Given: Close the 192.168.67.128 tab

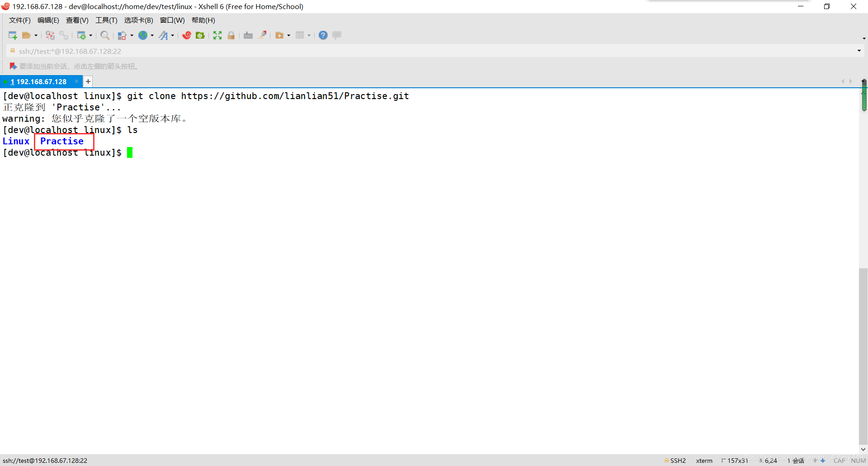Looking at the screenshot, I should pos(77,81).
